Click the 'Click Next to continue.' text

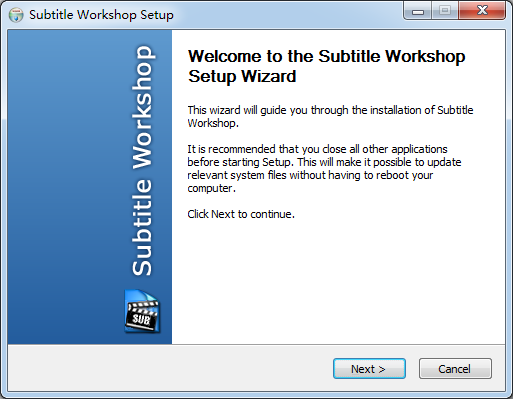pyautogui.click(x=241, y=214)
